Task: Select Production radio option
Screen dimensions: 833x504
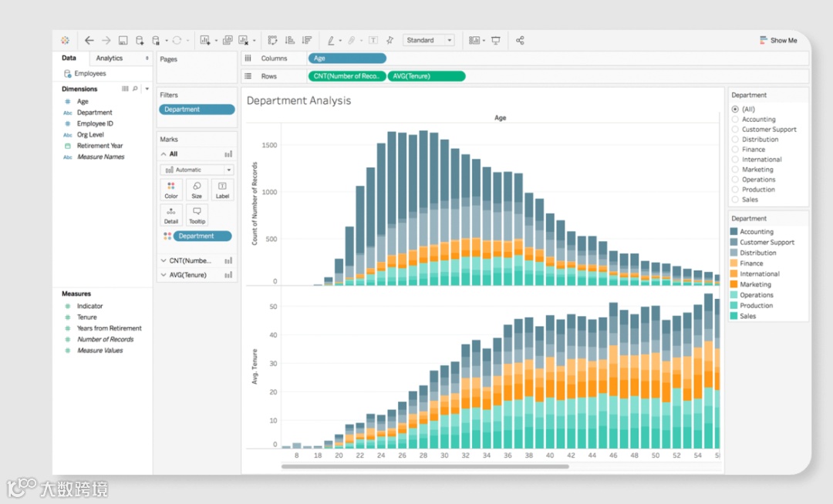Action: coord(735,190)
